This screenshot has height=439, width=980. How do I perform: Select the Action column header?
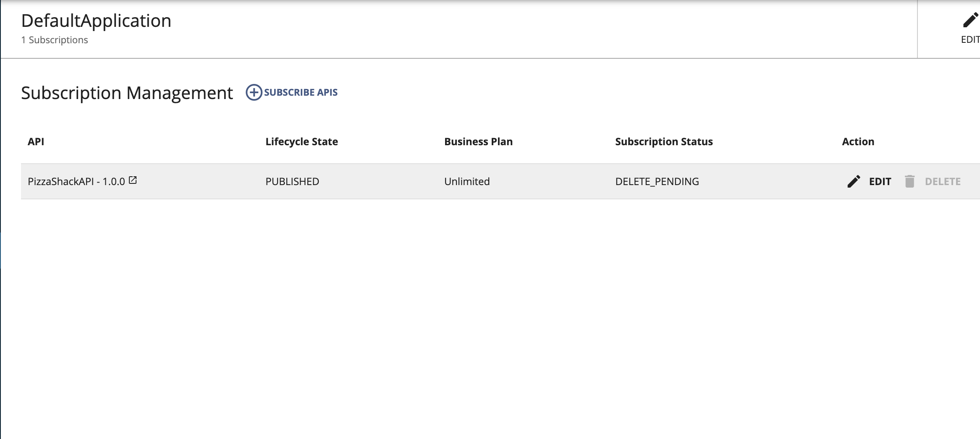[858, 141]
